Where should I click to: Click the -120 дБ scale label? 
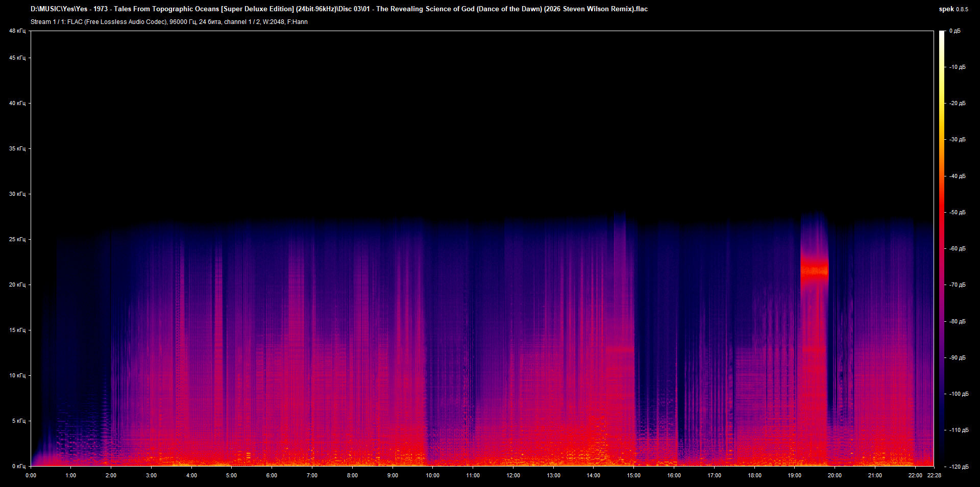(959, 467)
